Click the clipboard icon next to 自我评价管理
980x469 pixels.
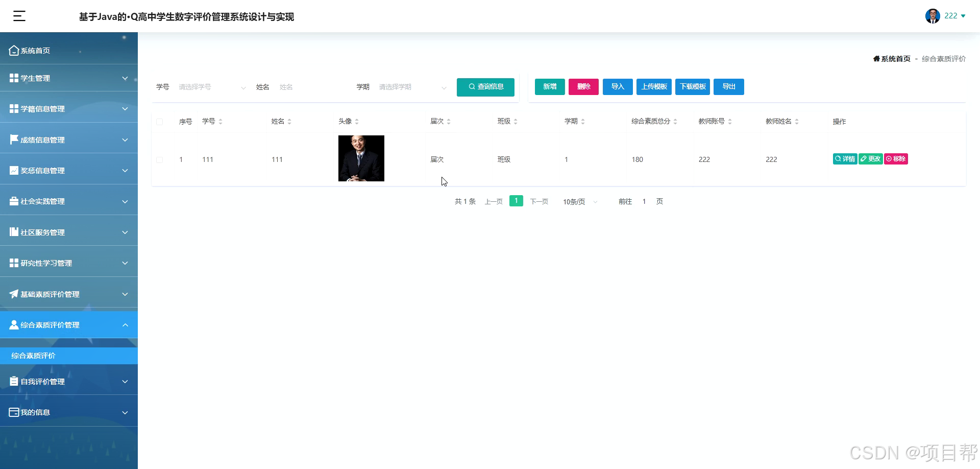click(x=14, y=382)
